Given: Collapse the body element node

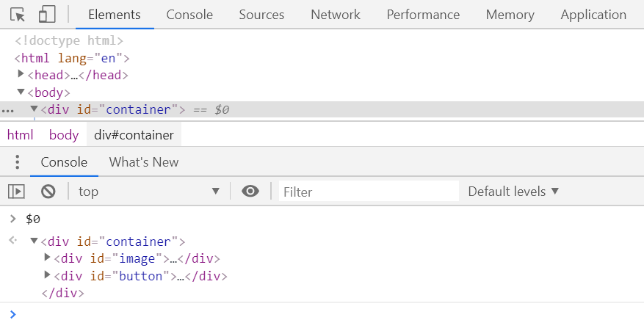Looking at the screenshot, I should click(21, 92).
